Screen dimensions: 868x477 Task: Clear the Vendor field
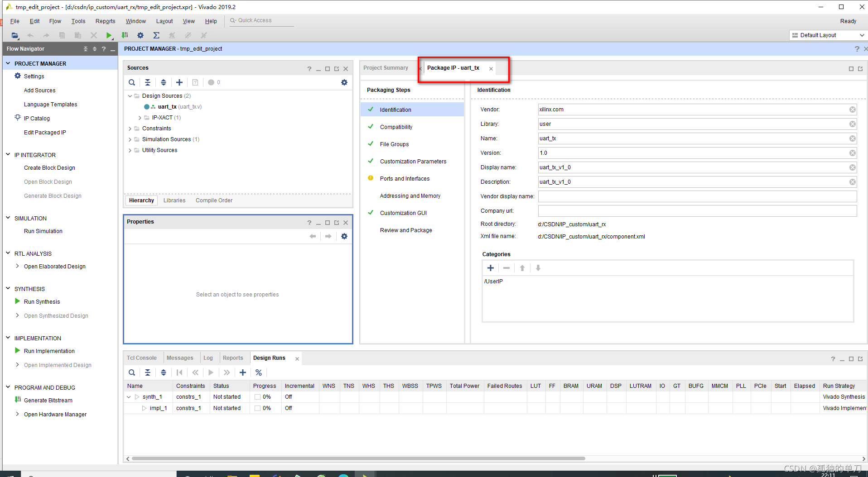coord(853,110)
